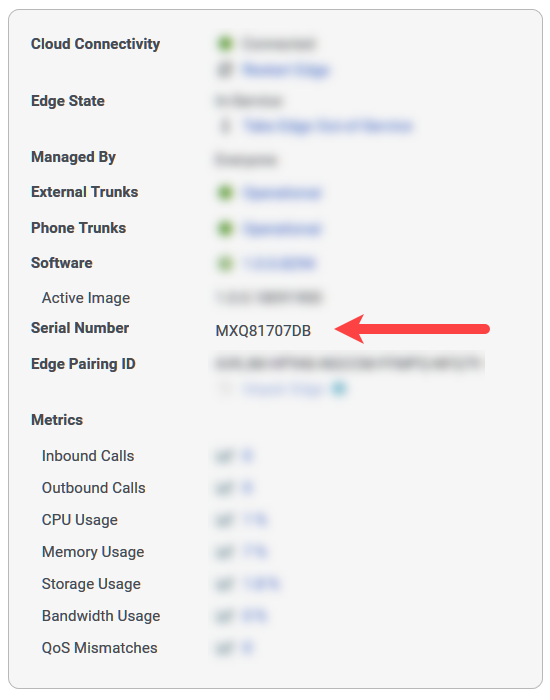The height and width of the screenshot is (700, 550).
Task: Click the Outbound Calls metric value
Action: (247, 488)
